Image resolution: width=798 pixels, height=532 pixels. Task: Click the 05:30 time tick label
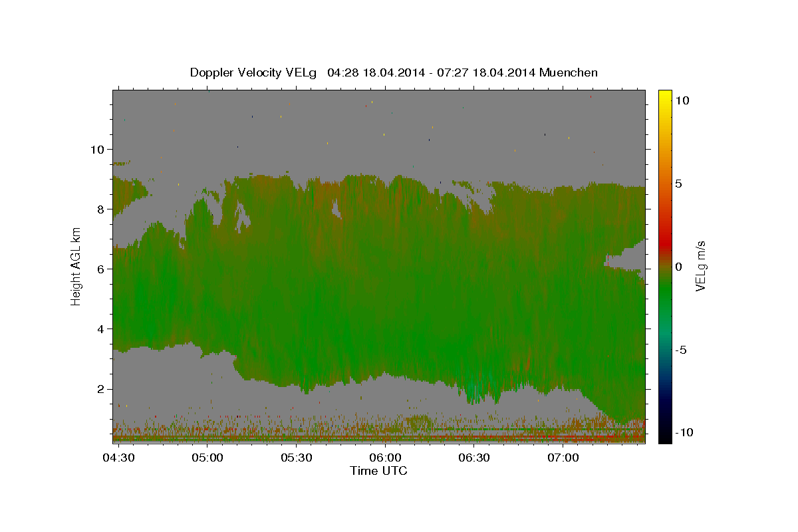point(296,458)
